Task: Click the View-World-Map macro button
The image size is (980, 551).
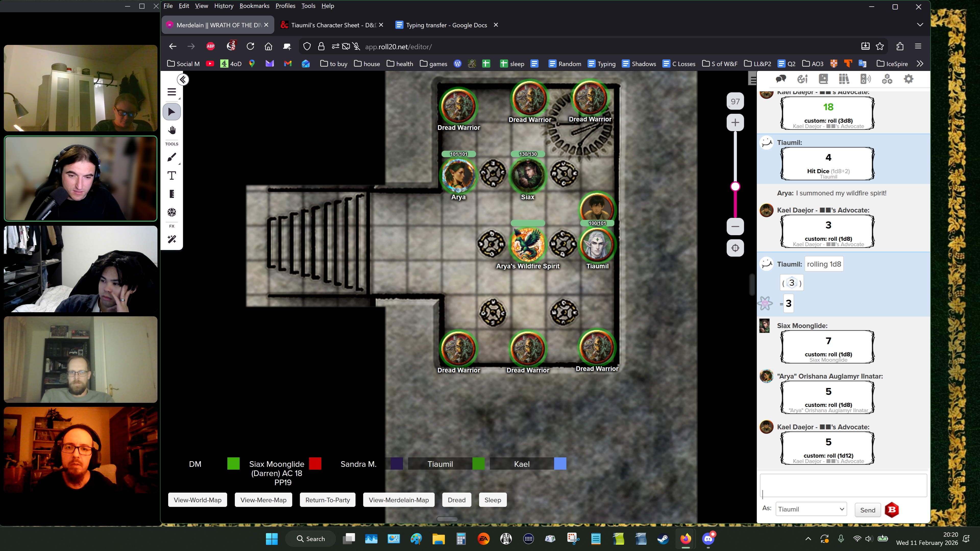Action: click(198, 500)
